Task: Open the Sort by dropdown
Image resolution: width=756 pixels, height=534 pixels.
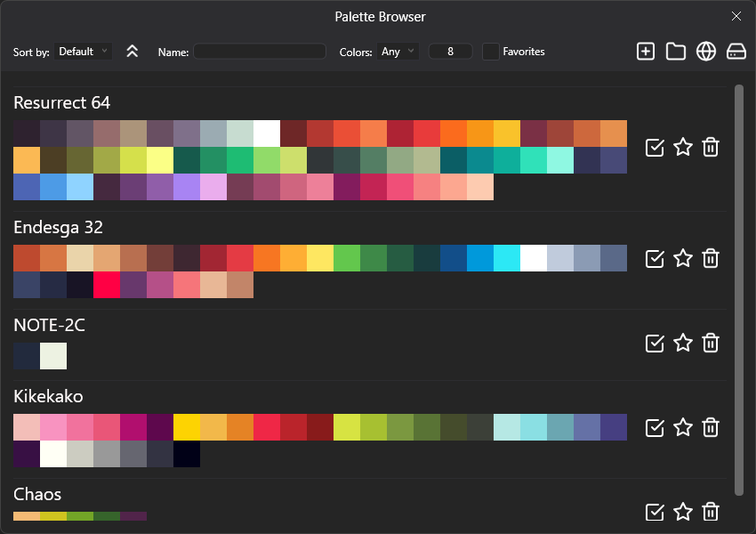Action: (x=83, y=51)
